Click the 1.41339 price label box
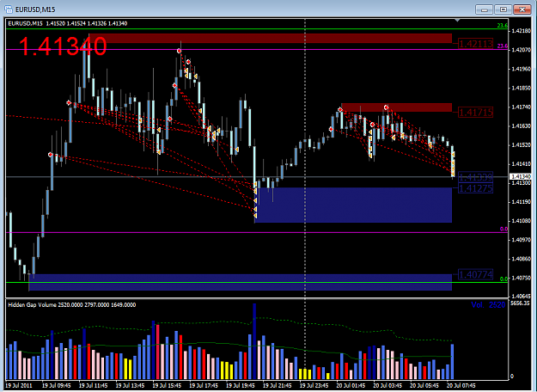This screenshot has height=392, width=537. (x=475, y=177)
